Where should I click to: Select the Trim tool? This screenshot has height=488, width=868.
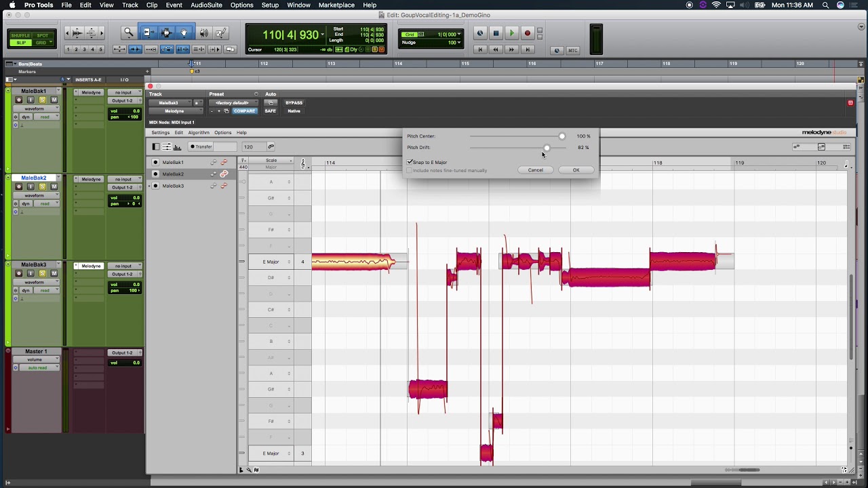coord(149,33)
